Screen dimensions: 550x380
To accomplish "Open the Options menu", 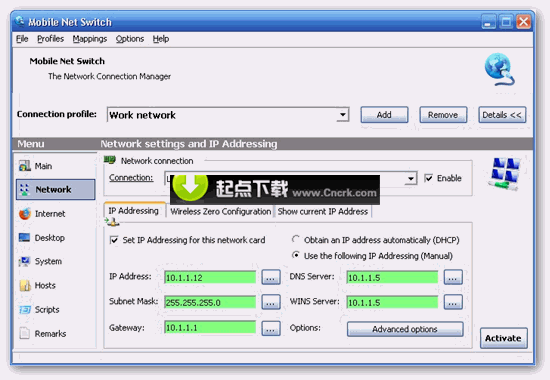I will pos(130,39).
